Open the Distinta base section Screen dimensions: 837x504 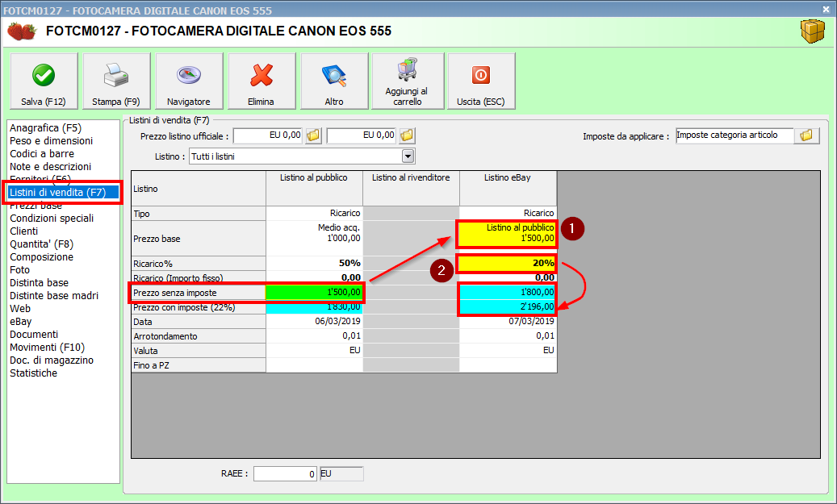[x=39, y=283]
